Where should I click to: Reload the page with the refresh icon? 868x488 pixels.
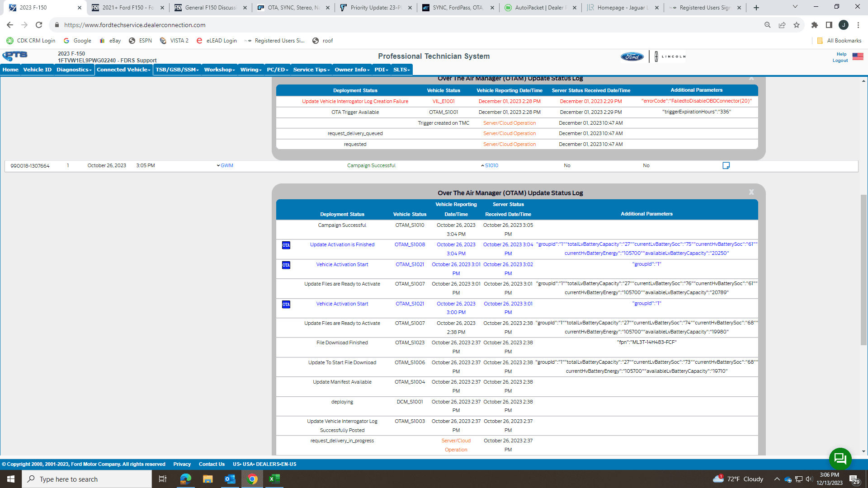(x=39, y=25)
